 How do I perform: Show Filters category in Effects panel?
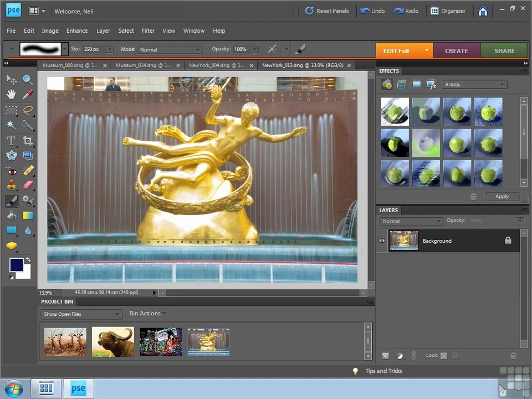(387, 84)
